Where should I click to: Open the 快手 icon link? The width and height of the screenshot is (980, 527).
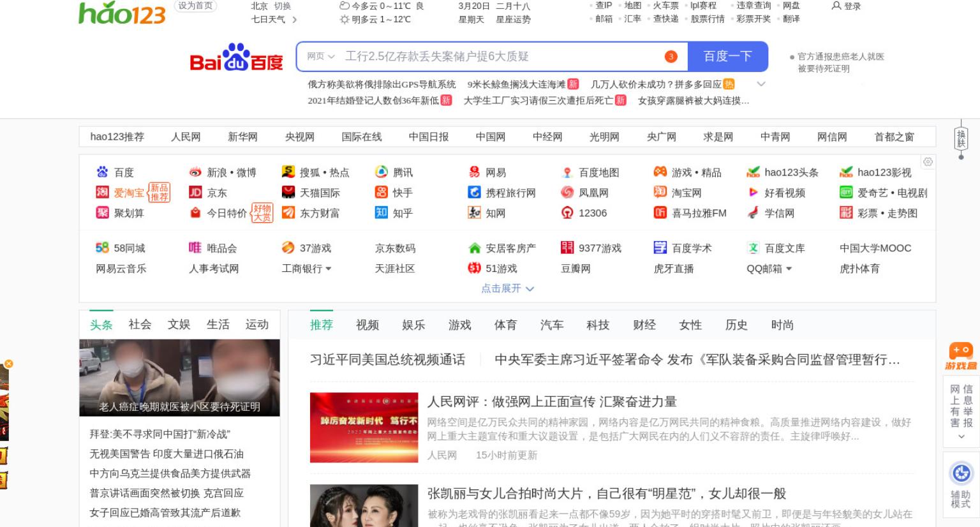click(382, 193)
